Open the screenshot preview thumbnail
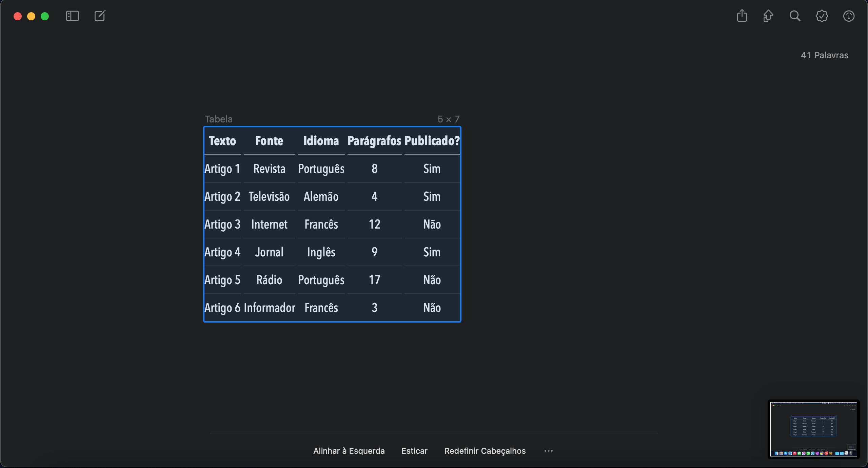 [813, 429]
